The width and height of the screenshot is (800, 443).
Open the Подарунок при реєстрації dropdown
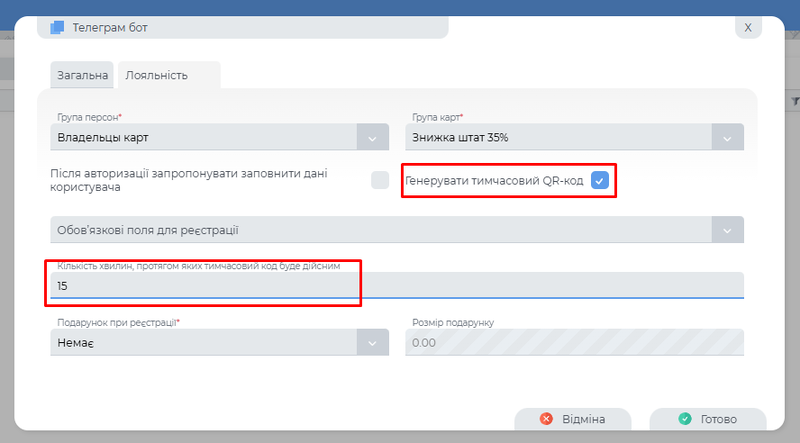point(203,342)
